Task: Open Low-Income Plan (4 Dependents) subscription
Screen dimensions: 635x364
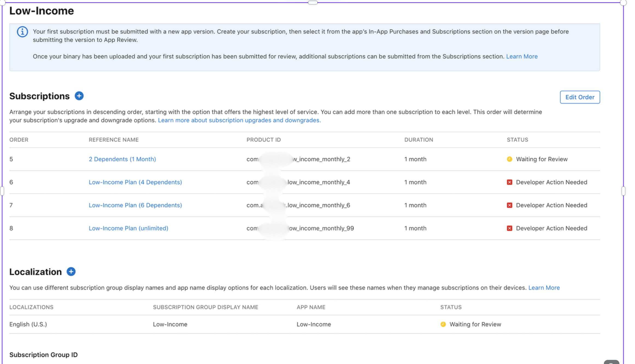Action: [x=135, y=182]
